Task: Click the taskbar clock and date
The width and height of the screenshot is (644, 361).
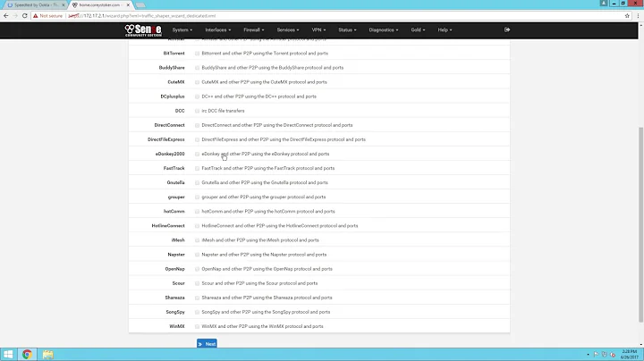Action: tap(629, 354)
